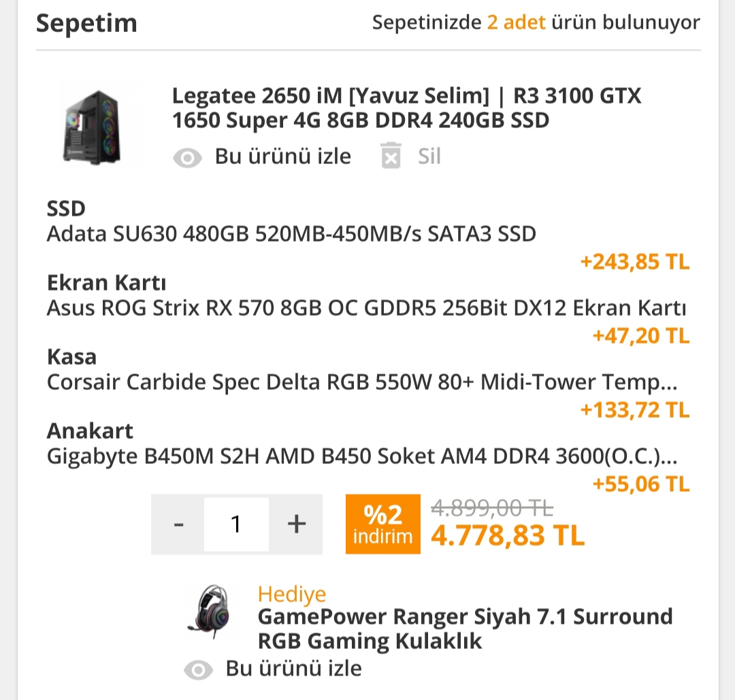Click the "Bu ürünü izle" link for Legatee
The height and width of the screenshot is (700, 735).
pos(282,156)
